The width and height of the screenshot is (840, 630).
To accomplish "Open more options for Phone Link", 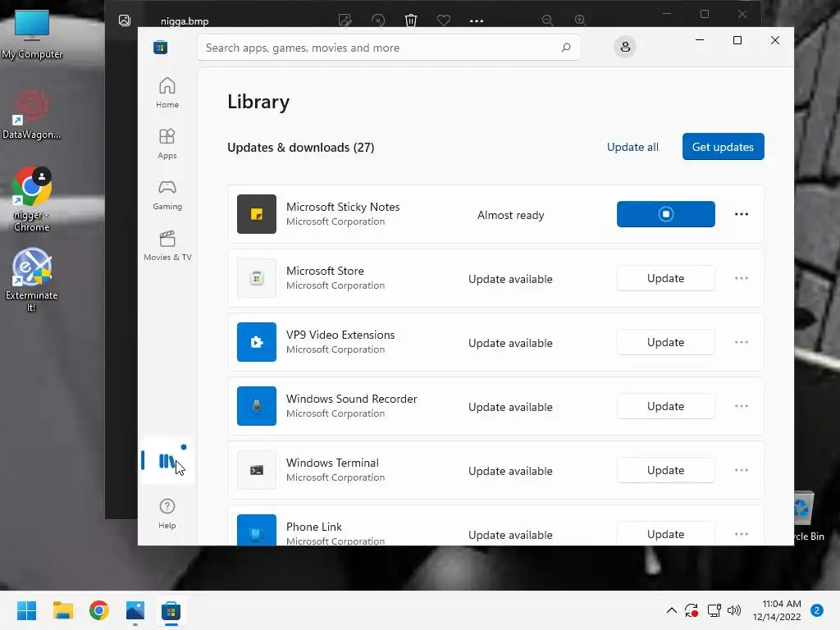I will 742,534.
